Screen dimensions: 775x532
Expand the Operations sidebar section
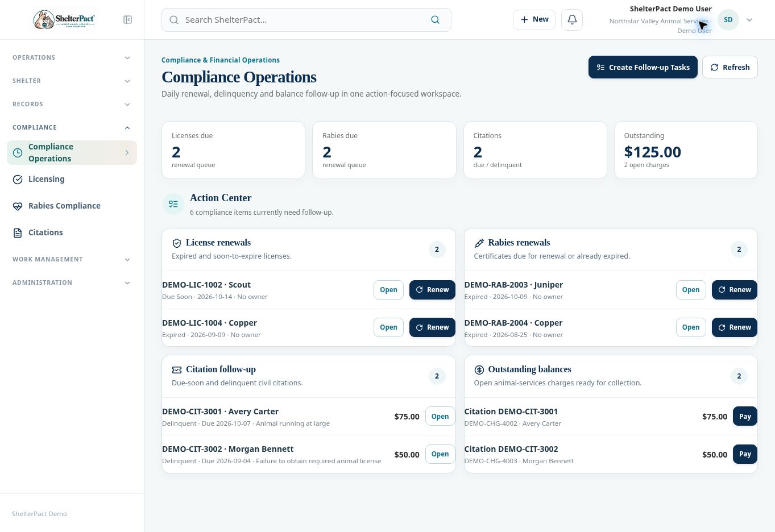(72, 57)
